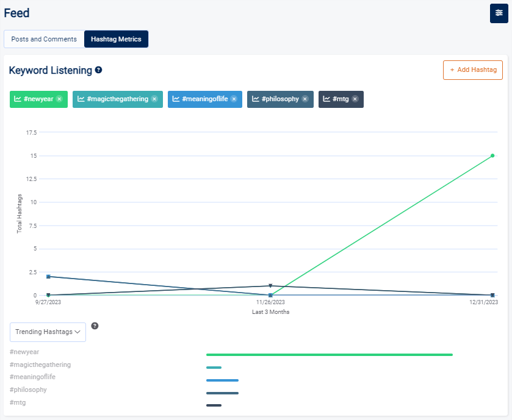Switch to the Posts and Comments tab
The height and width of the screenshot is (420, 512).
pos(44,39)
